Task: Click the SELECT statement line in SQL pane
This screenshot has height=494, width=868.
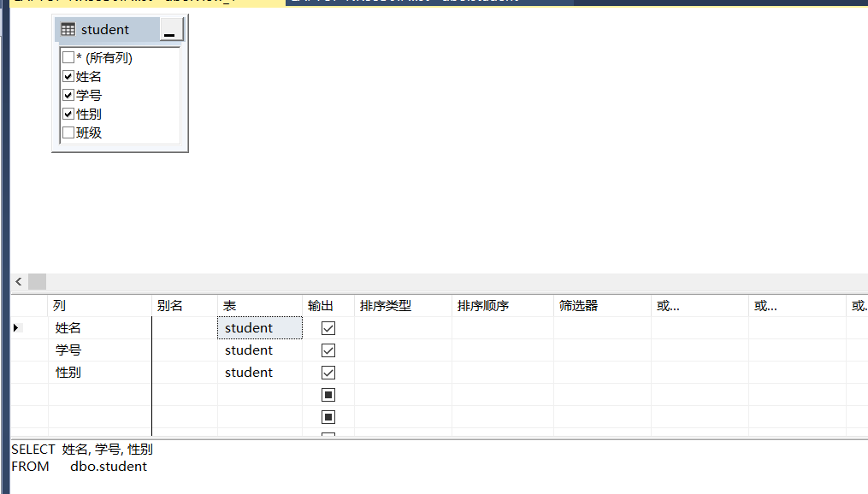Action: click(82, 450)
